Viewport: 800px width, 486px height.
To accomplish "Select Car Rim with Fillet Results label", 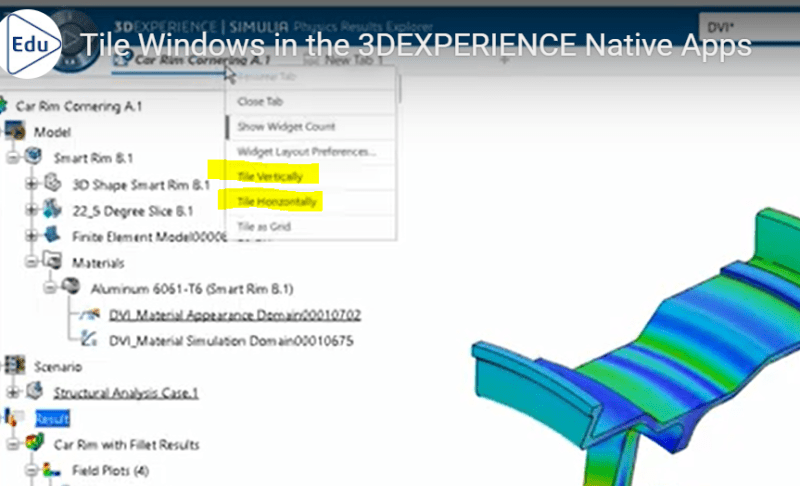I will [x=127, y=445].
